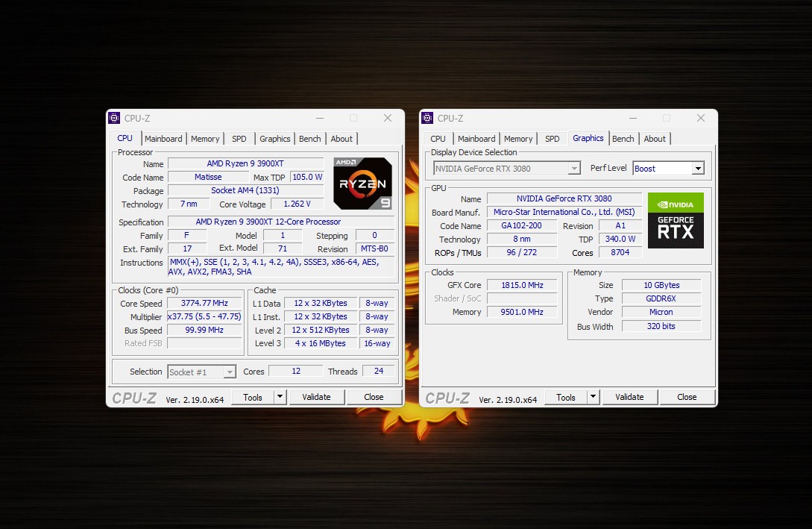Screen dimensions: 812x529
Task: Click Close button in right CPU-Z window
Action: point(687,397)
